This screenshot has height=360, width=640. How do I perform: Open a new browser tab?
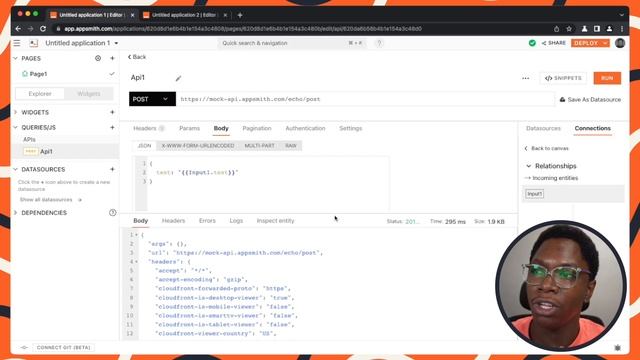[x=240, y=15]
